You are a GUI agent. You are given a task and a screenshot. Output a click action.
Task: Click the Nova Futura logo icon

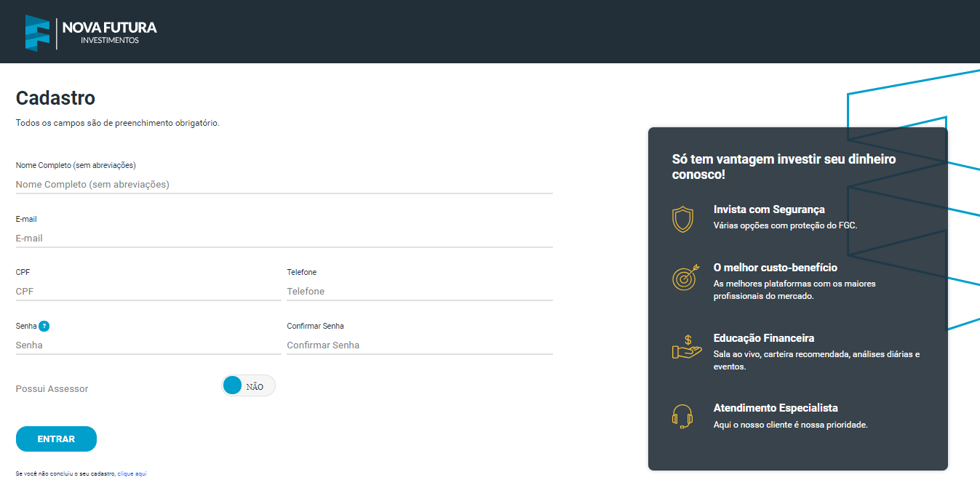click(37, 33)
